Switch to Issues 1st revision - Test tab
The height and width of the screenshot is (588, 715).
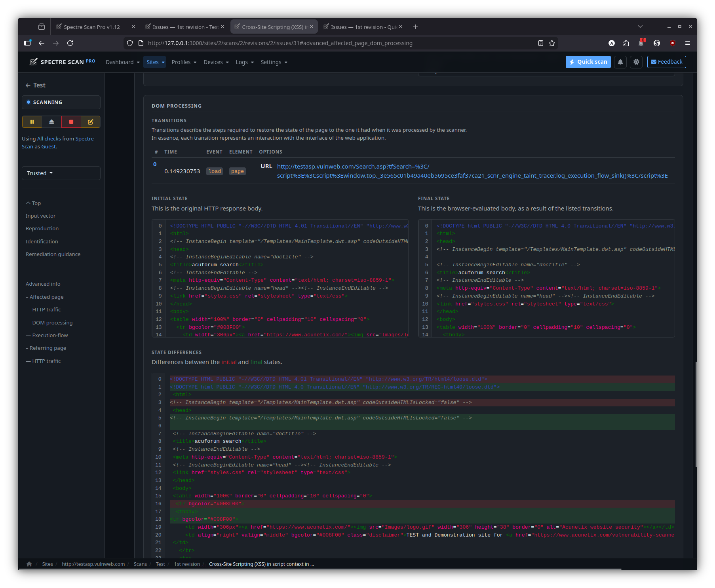(x=185, y=27)
